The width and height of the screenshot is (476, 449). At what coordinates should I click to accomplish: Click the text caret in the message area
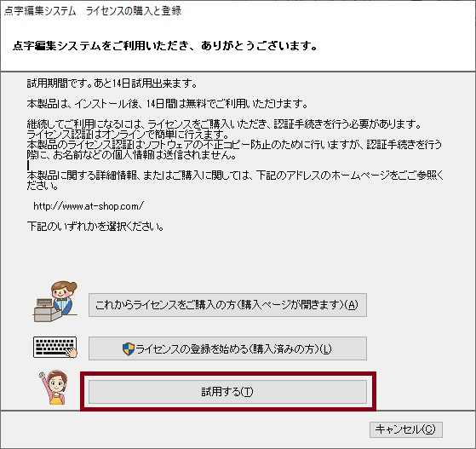pyautogui.click(x=28, y=165)
